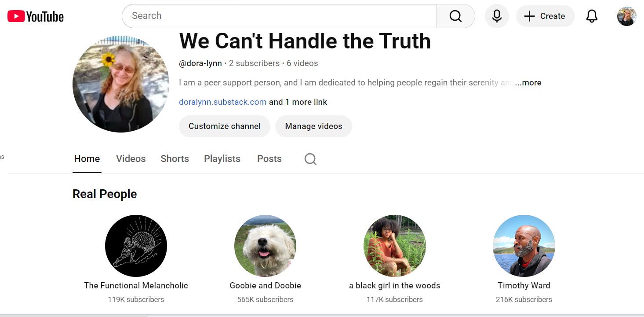Click Manage videos button

tap(313, 126)
